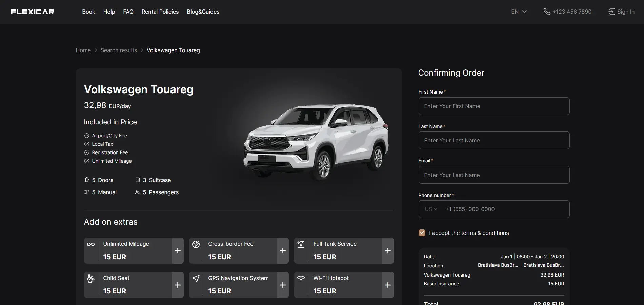Open Blog&Guides in the navigation
This screenshot has height=305, width=644.
coord(203,12)
